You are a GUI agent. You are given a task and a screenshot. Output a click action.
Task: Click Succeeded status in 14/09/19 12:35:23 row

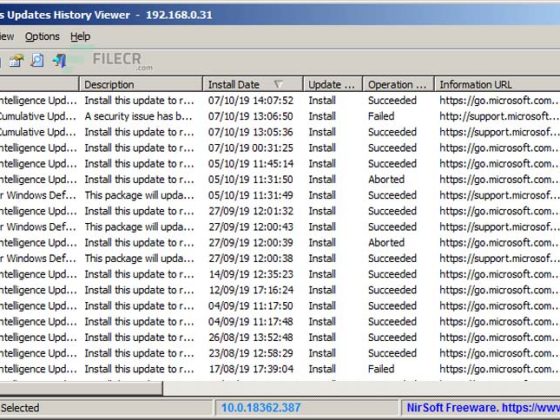click(392, 274)
